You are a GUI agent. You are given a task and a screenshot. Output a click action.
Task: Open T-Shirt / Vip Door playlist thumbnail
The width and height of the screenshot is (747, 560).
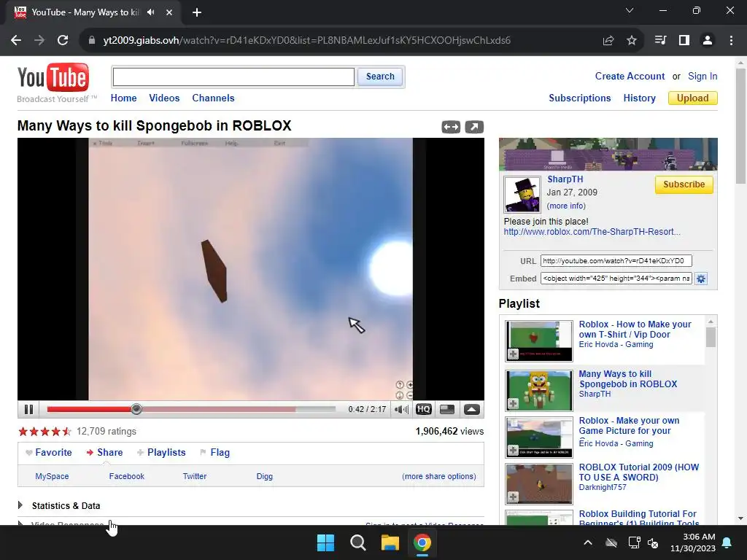(x=539, y=341)
